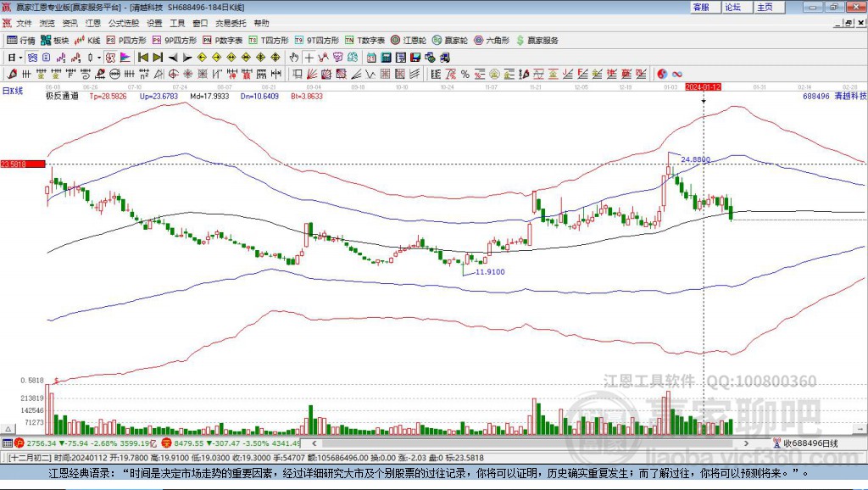
Task: Click the last yellow diamond four-arrow icon
Action: point(275,58)
